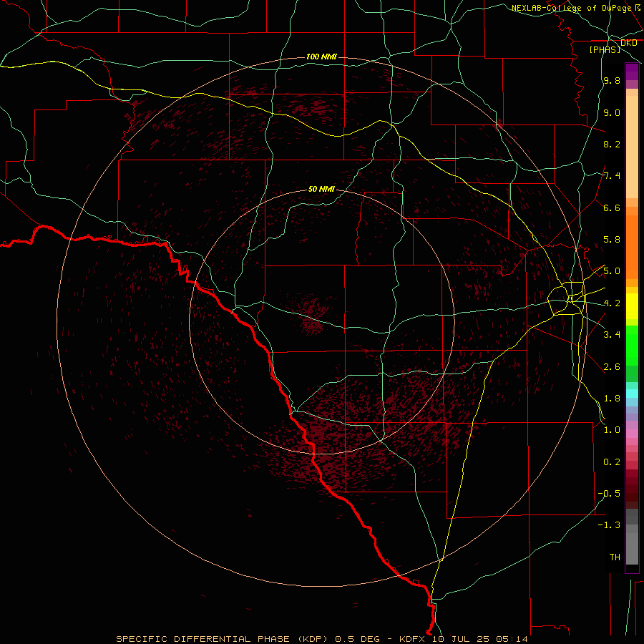This screenshot has height=644, width=644.
Task: Click the -1.3 value on the color scale
Action: 609,526
